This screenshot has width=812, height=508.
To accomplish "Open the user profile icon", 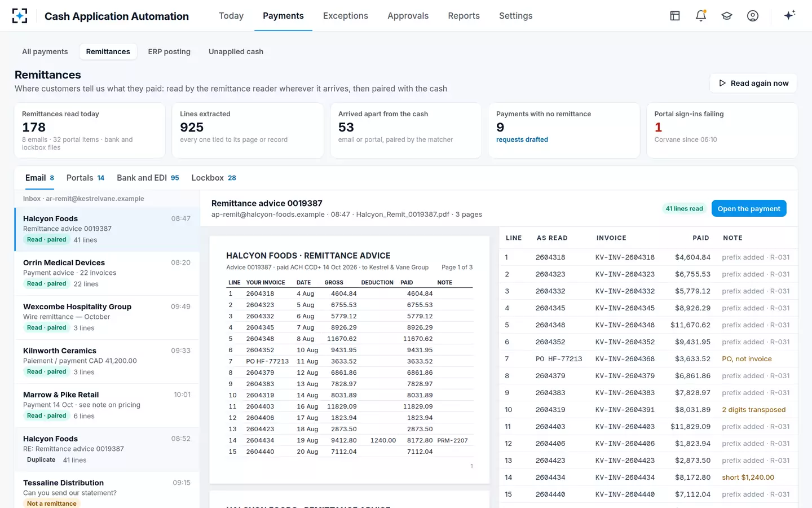I will coord(753,16).
